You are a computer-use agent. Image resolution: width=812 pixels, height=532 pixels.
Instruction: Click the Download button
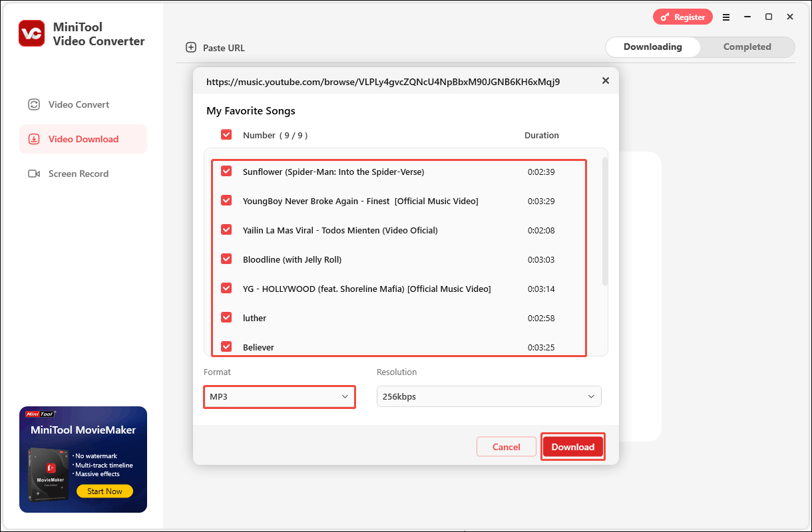click(573, 447)
